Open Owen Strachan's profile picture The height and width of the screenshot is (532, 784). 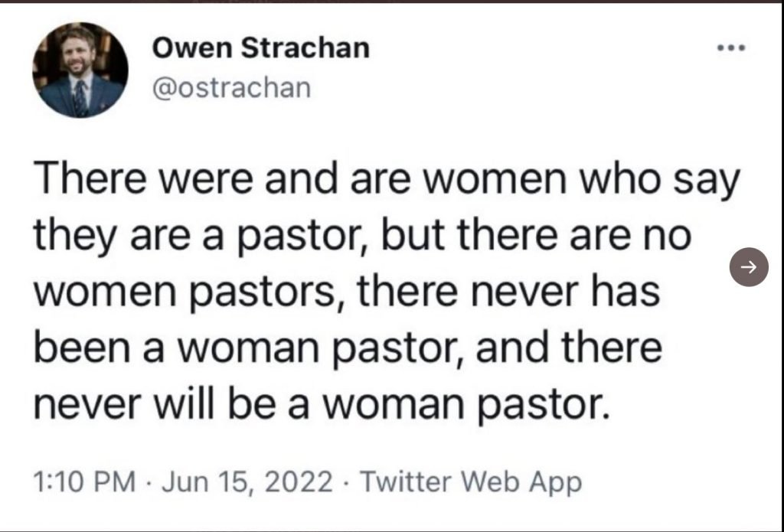[80, 70]
